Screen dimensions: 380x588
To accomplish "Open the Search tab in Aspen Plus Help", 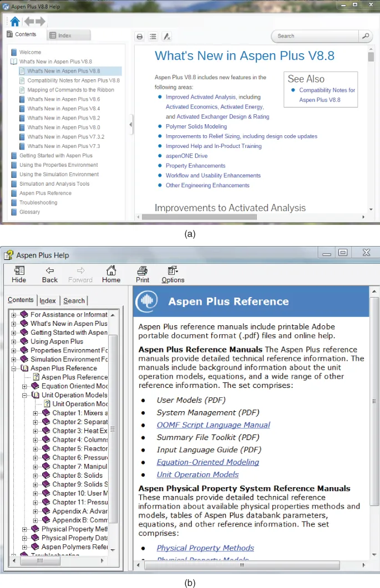I will click(74, 300).
